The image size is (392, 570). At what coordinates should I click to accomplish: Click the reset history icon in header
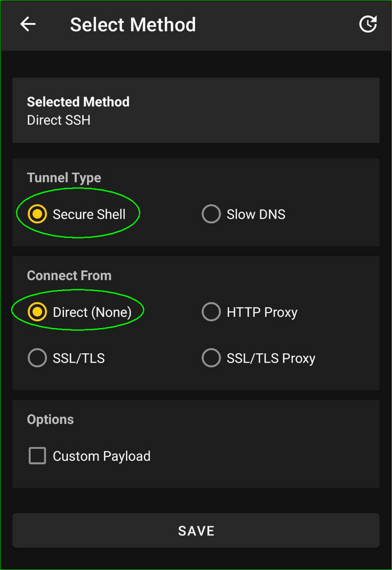(x=367, y=24)
